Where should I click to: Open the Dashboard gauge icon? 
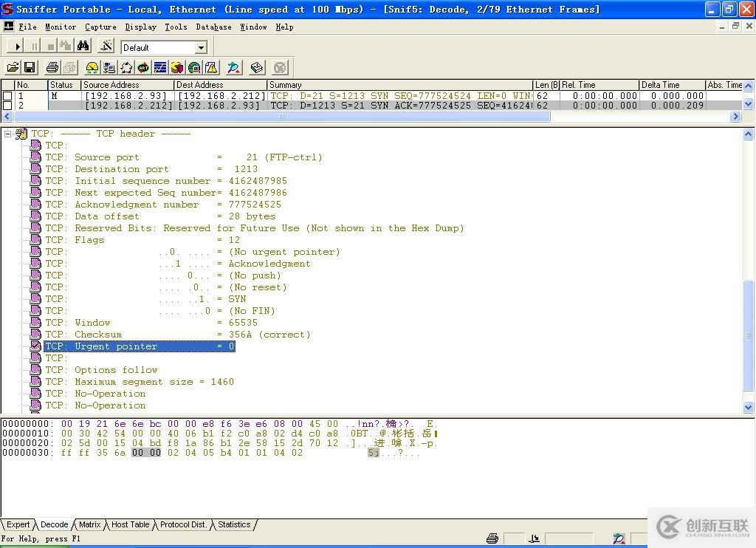[92, 67]
